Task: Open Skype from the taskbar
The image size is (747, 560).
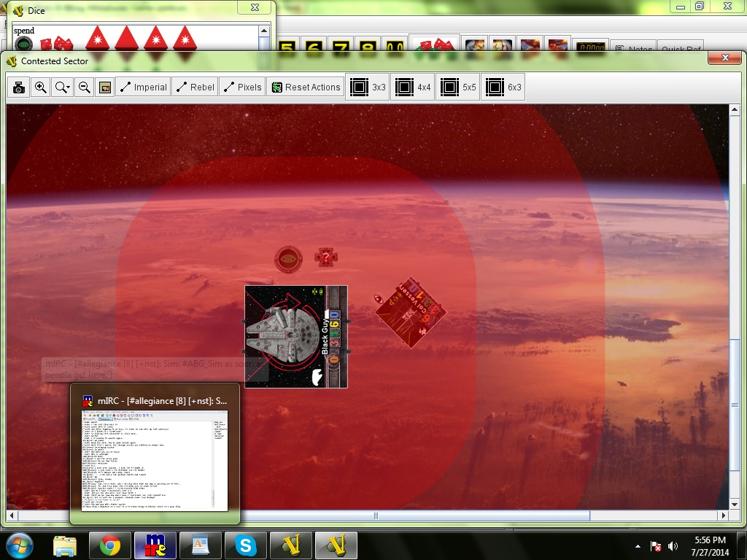Action: pos(246,545)
